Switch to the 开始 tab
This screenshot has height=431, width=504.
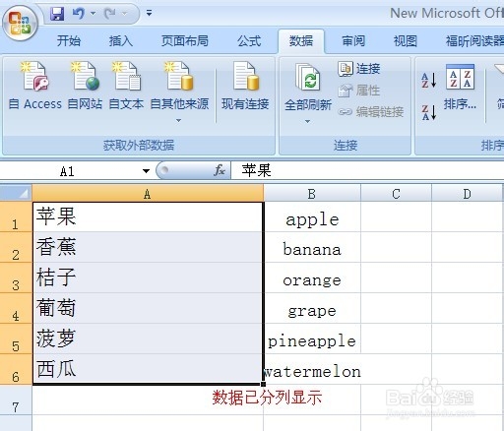point(69,41)
